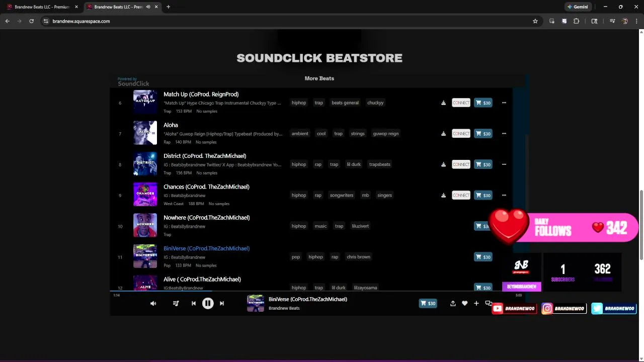The width and height of the screenshot is (644, 362).
Task: Close the active Brandnew Beats tab
Action: pyautogui.click(x=156, y=7)
